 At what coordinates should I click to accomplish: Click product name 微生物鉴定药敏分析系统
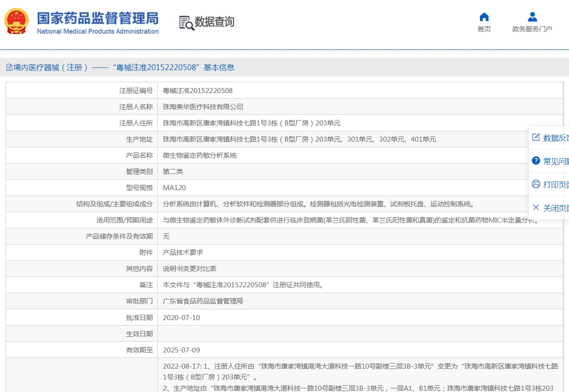tap(199, 156)
